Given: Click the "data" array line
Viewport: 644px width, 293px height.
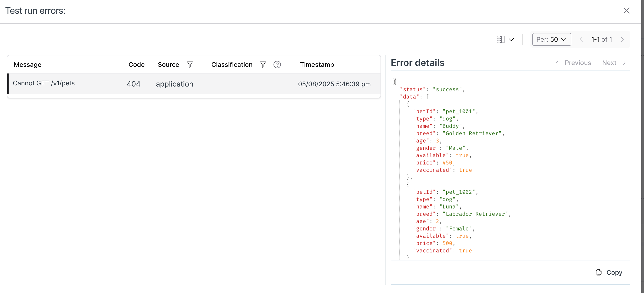Looking at the screenshot, I should click(x=414, y=97).
